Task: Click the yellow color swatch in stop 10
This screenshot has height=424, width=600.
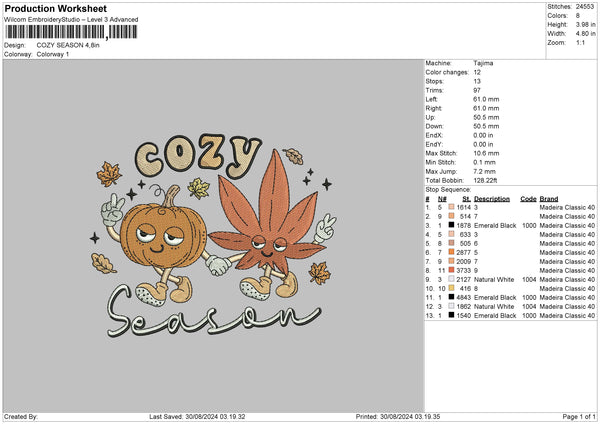Action: (x=452, y=288)
